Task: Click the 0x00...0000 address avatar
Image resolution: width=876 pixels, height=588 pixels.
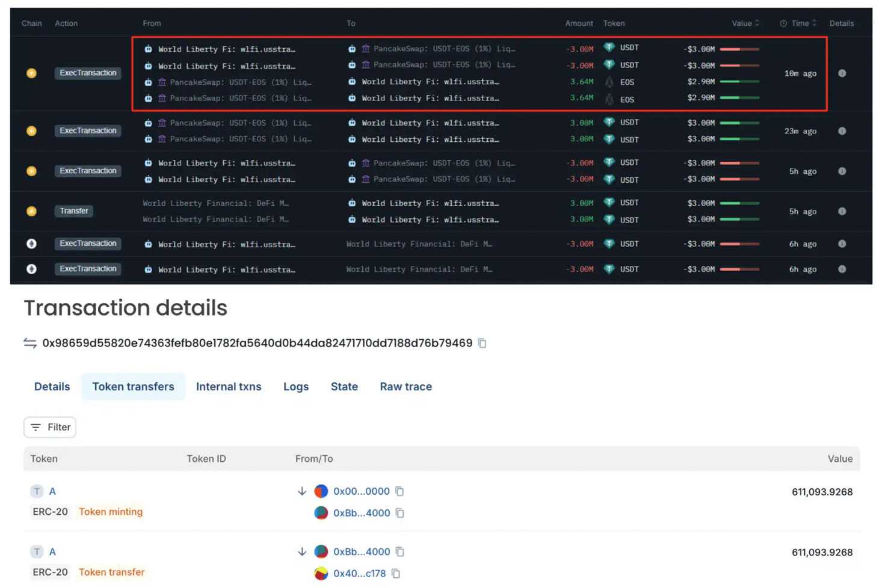Action: (x=321, y=492)
